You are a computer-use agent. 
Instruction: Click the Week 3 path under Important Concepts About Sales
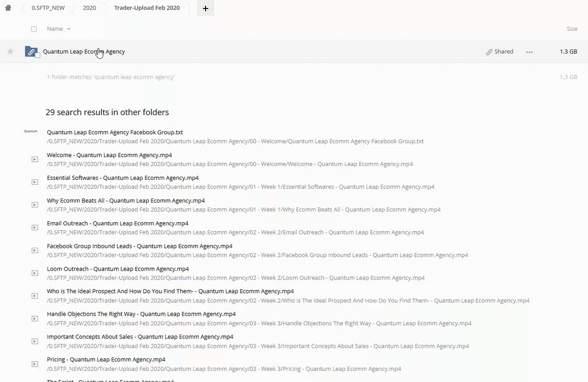coord(258,346)
